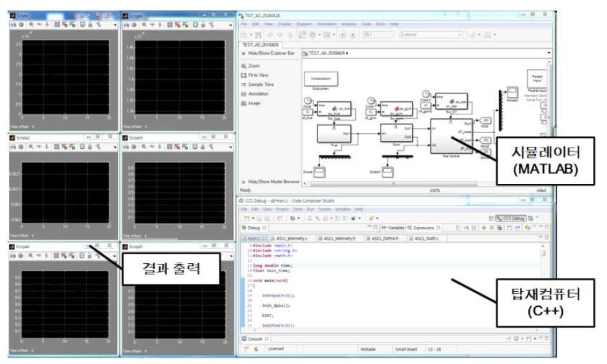Open the Simulation menu in Simulink
Image resolution: width=607 pixels, height=364 pixels.
tap(327, 24)
